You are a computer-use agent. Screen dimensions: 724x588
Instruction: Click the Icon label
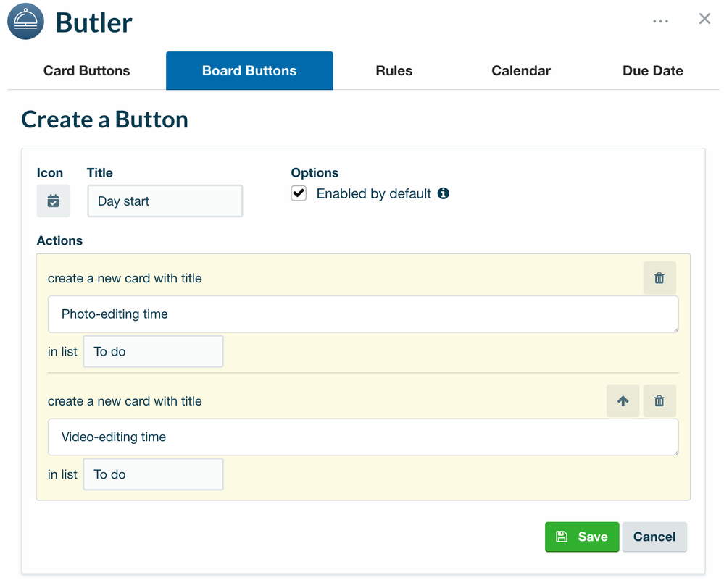coord(50,172)
